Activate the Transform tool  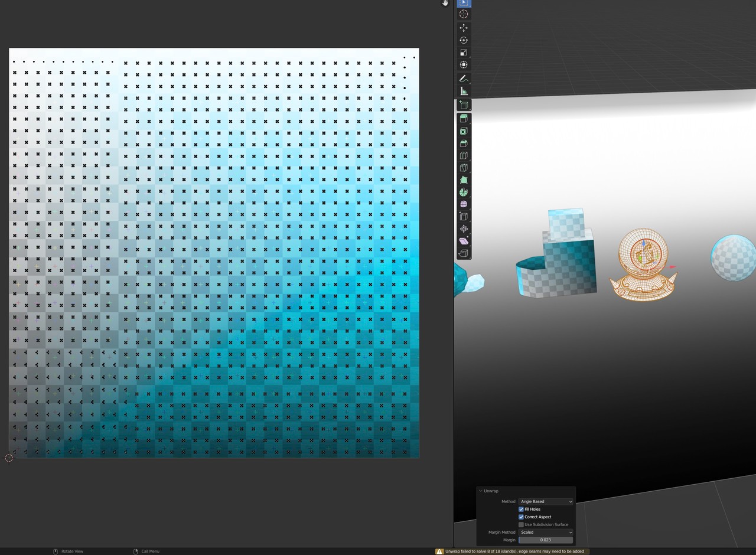(x=464, y=65)
